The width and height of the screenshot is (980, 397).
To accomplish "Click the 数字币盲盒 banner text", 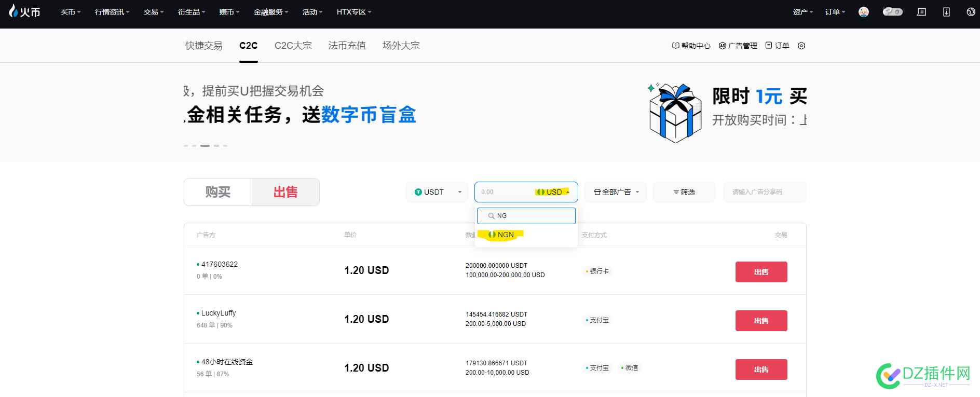I will 369,115.
